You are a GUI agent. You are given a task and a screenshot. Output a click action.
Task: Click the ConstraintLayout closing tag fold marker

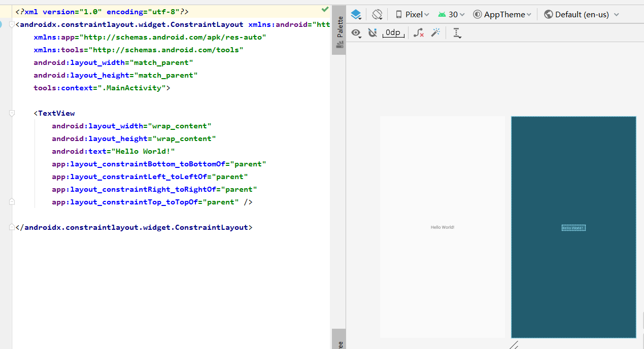[12, 227]
